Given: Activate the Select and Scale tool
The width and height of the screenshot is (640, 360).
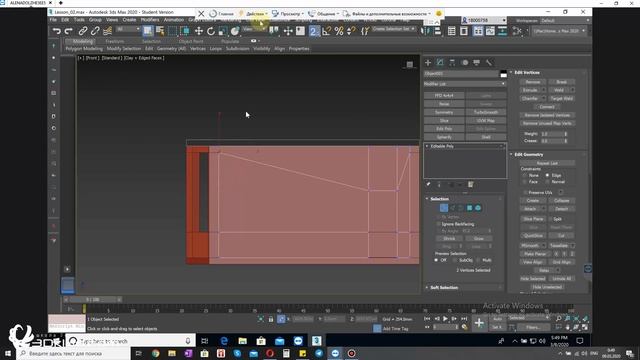Looking at the screenshot, I should coord(223,31).
